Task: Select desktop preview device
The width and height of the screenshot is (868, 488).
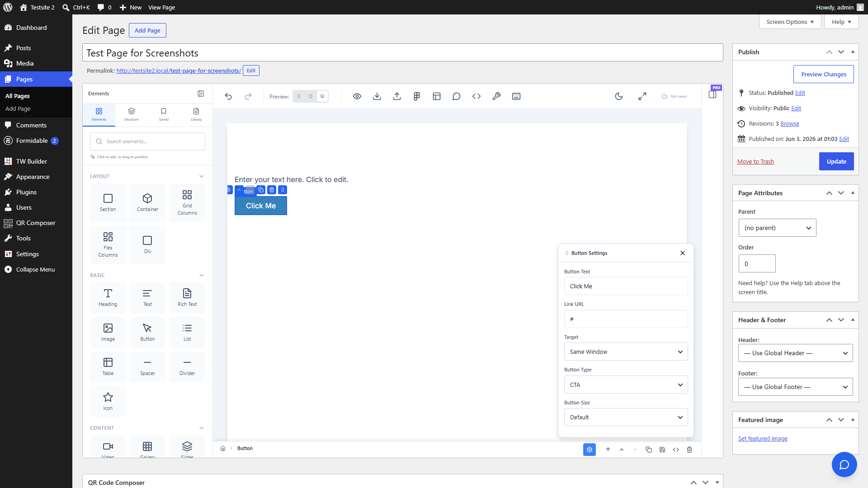Action: pos(322,96)
